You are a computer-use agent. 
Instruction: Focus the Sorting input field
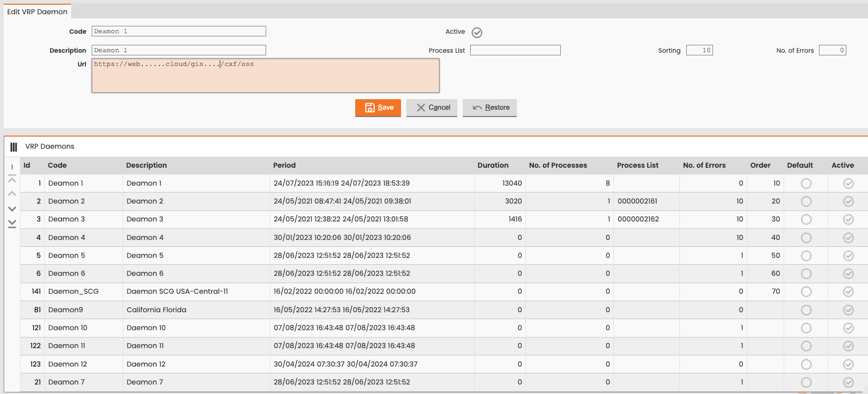699,50
